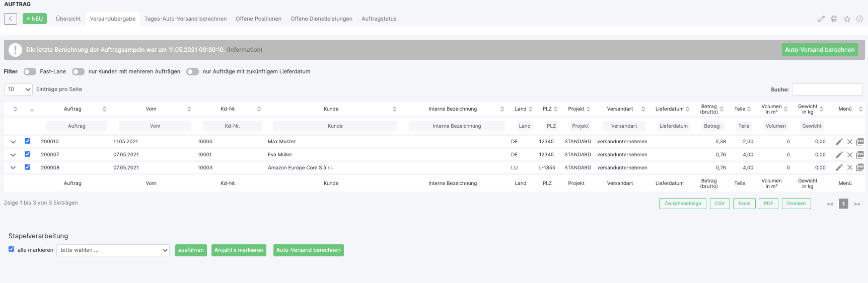Open the bitte wählen batch action dropdown
The image size is (868, 283).
(113, 250)
